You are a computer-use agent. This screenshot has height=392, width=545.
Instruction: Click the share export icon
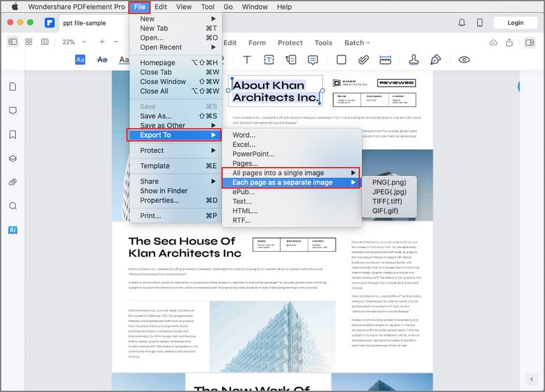(x=509, y=42)
